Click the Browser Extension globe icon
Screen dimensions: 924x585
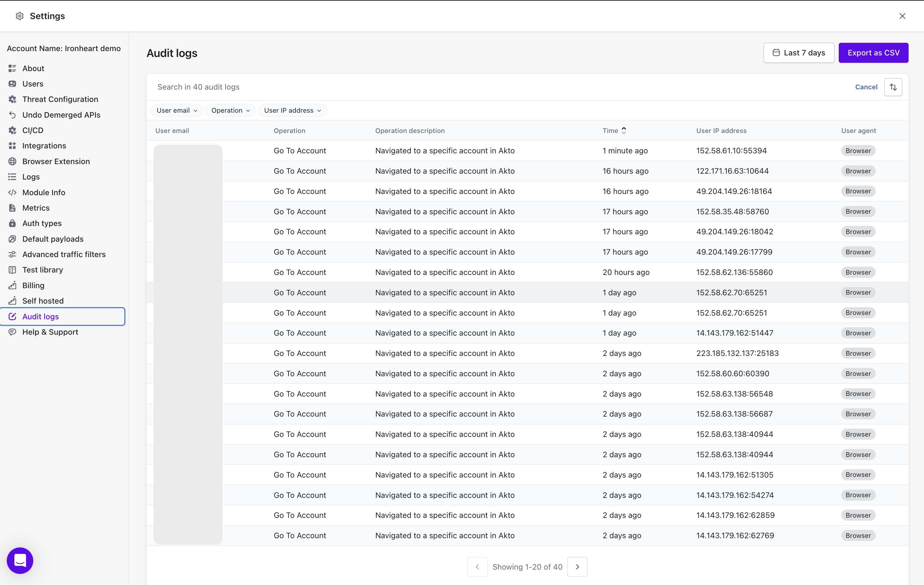[12, 161]
